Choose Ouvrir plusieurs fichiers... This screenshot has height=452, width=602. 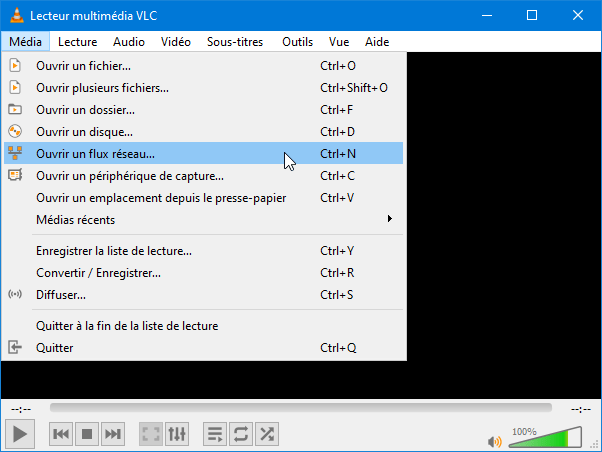pos(203,88)
